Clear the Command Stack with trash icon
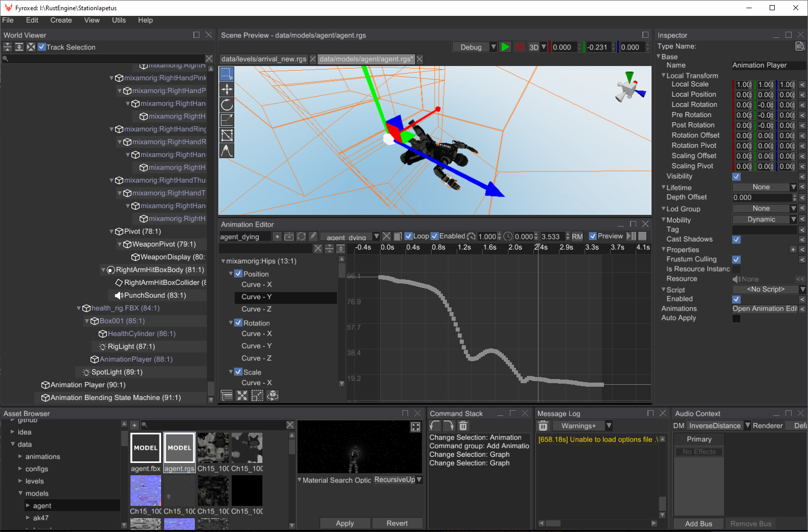 (463, 426)
